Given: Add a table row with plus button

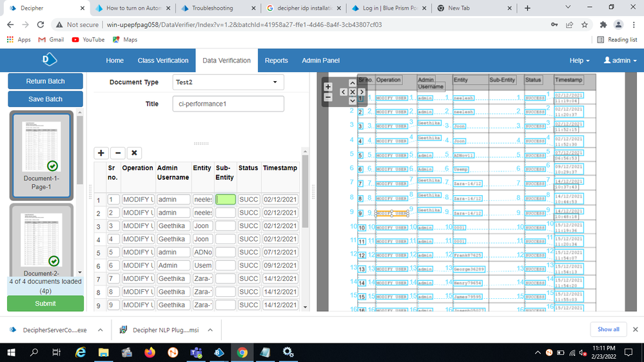Looking at the screenshot, I should coord(101,153).
